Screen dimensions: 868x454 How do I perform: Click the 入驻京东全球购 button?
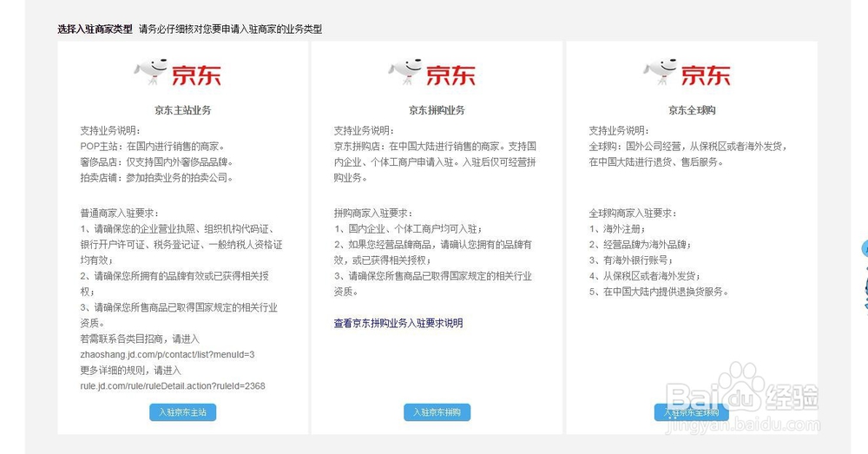(x=692, y=412)
